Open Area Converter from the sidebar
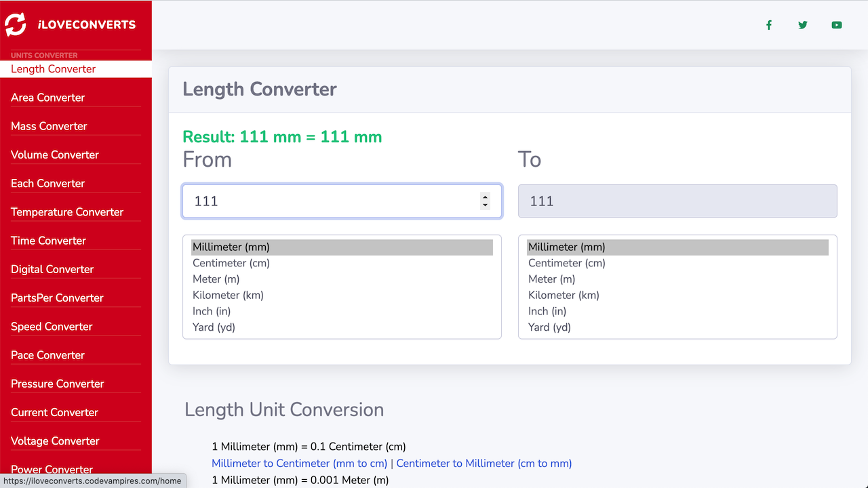This screenshot has height=488, width=868. tap(47, 98)
